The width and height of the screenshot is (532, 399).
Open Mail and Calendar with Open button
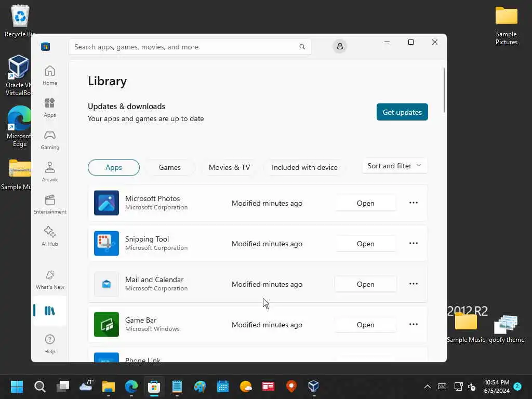point(365,284)
